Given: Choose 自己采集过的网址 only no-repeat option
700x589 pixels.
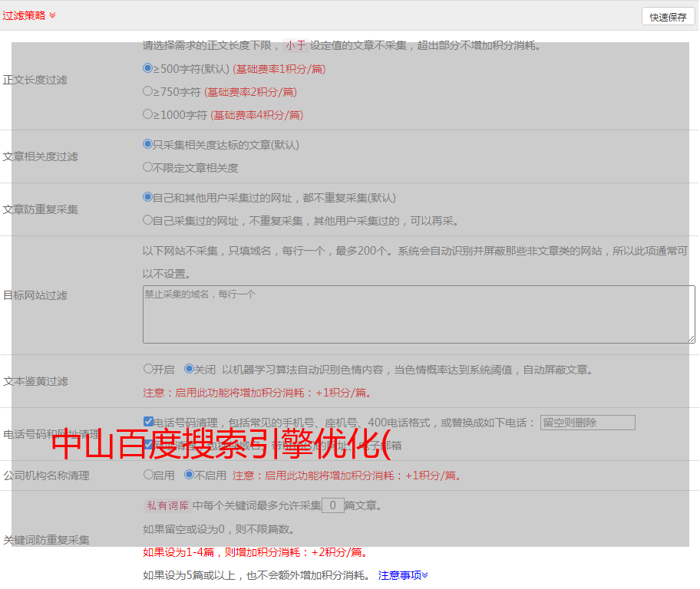Looking at the screenshot, I should click(x=148, y=220).
